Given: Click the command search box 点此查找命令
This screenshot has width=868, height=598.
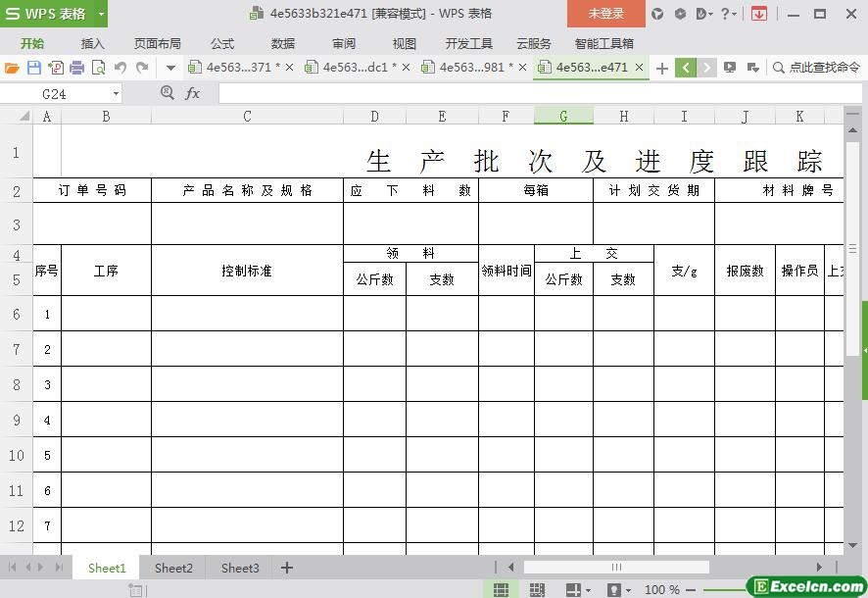Looking at the screenshot, I should point(816,68).
